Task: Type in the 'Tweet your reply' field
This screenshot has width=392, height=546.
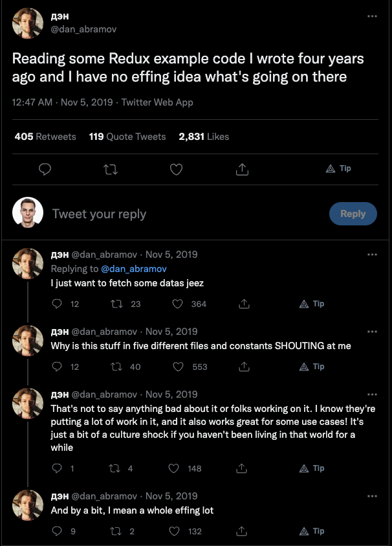Action: coord(181,214)
